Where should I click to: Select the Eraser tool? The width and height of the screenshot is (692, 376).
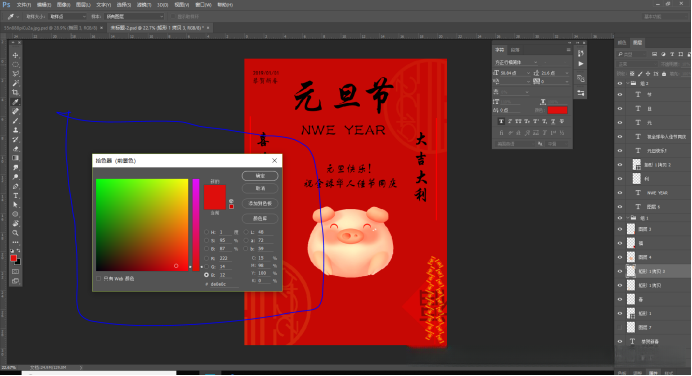tap(15, 149)
